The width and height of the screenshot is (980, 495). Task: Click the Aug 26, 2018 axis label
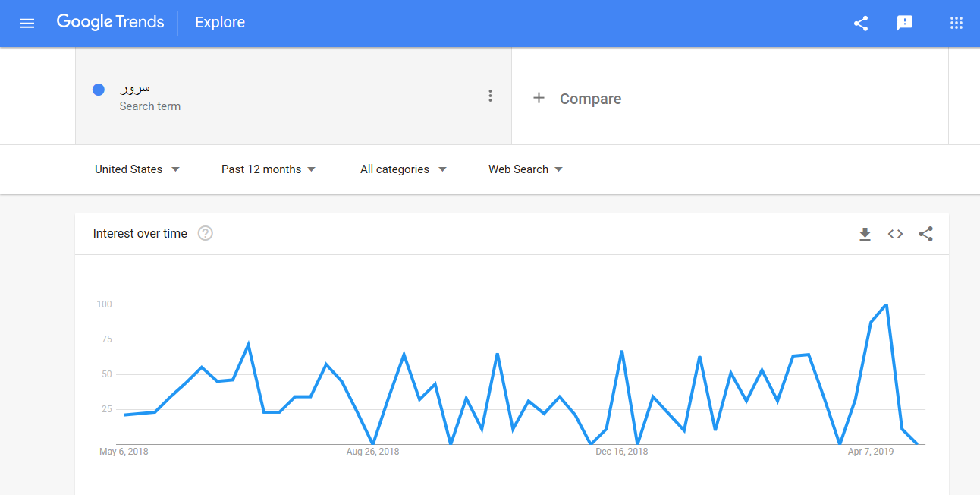(x=372, y=452)
